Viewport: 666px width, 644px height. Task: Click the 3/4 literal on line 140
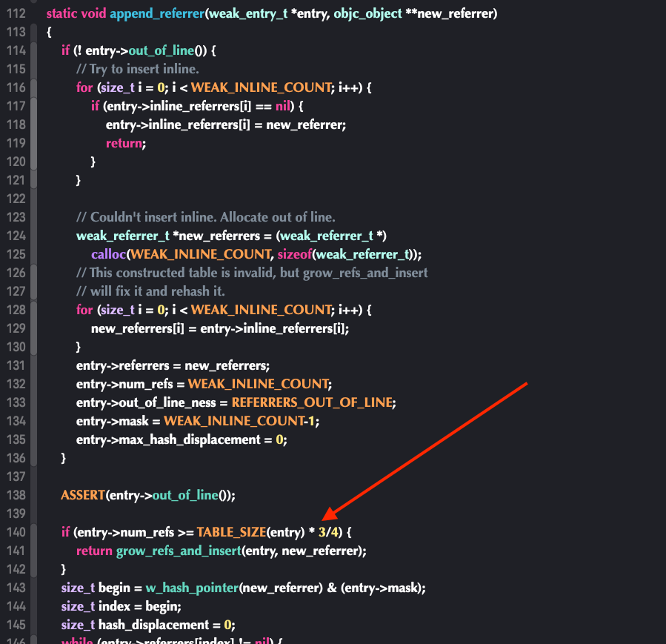[329, 532]
